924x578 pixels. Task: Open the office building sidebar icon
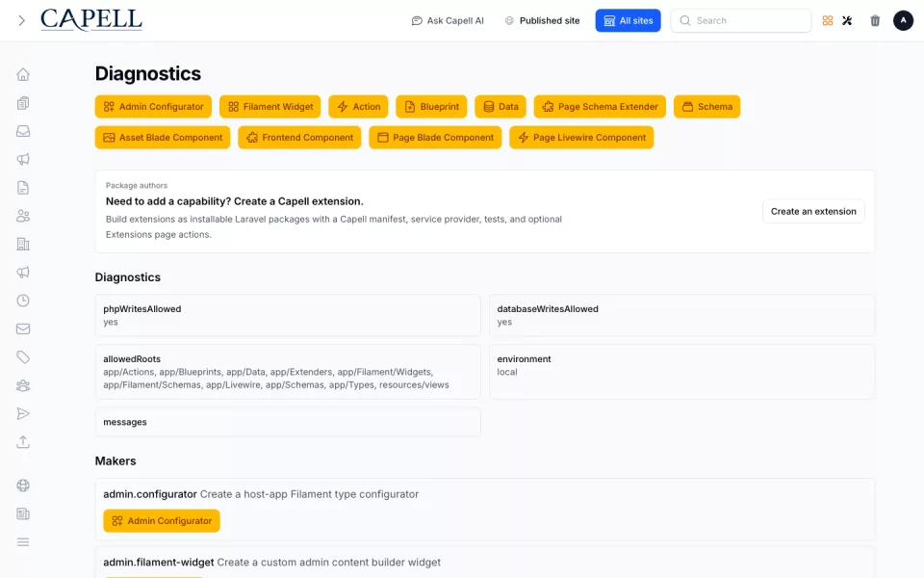tap(23, 244)
